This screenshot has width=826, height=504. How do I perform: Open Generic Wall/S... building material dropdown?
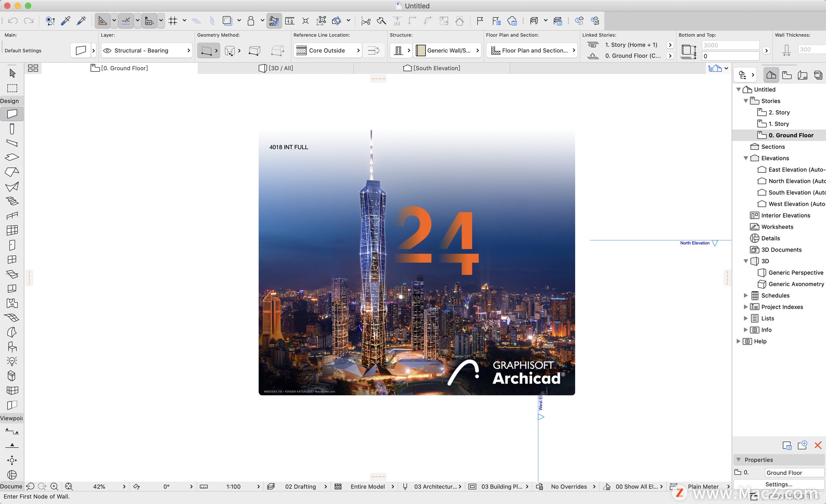click(x=447, y=50)
